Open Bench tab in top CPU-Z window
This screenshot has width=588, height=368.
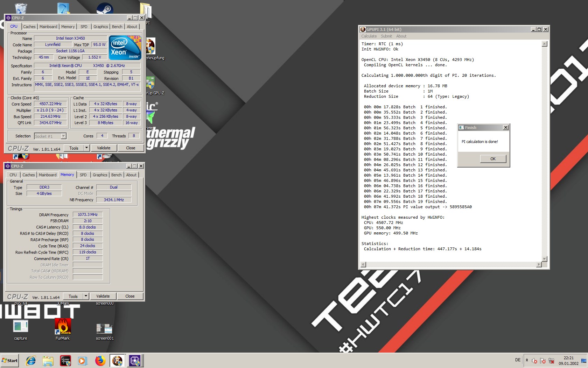pyautogui.click(x=117, y=27)
